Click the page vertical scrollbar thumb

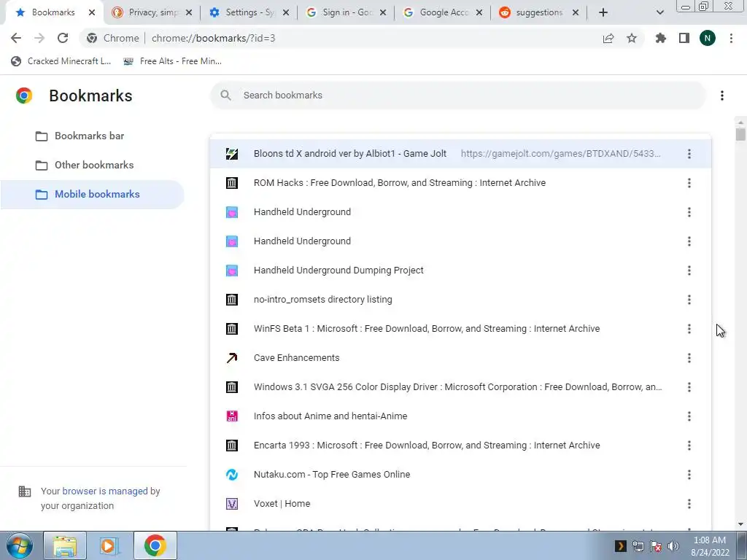(x=740, y=134)
